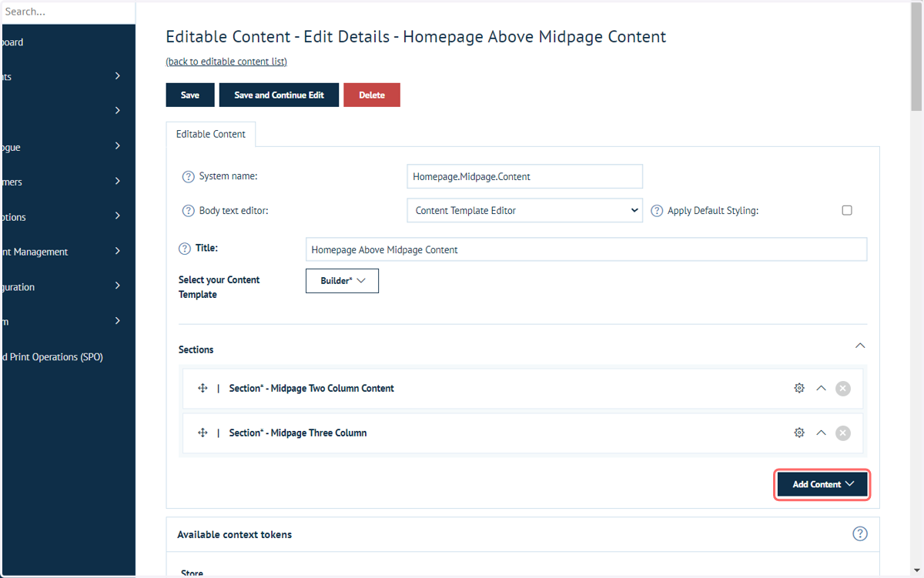Open Apply Default Styling help icon

tap(657, 211)
